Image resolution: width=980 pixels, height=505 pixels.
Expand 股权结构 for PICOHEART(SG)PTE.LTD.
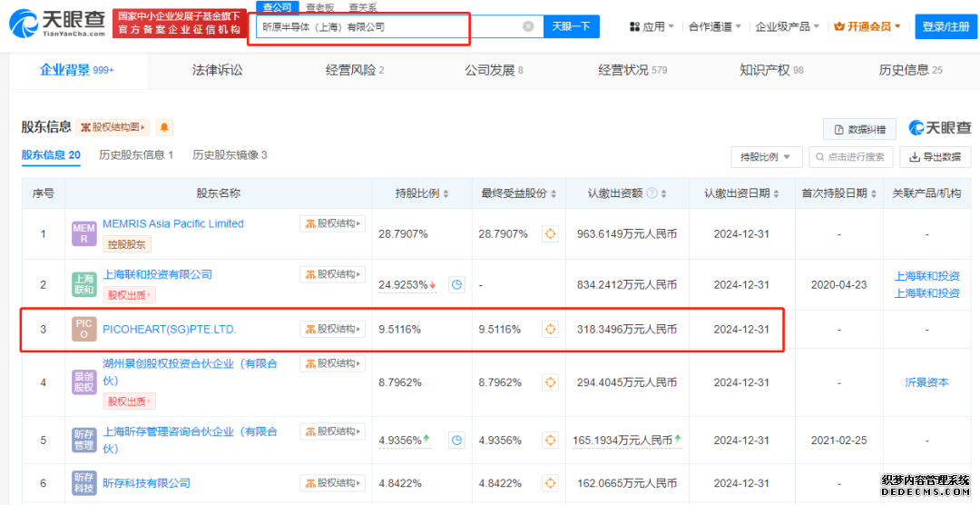[332, 329]
